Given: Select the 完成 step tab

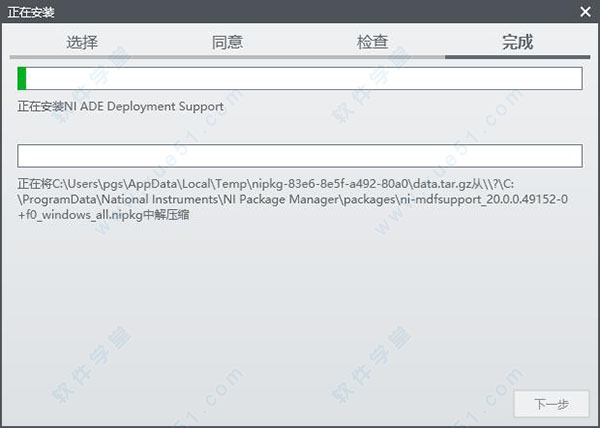Looking at the screenshot, I should (x=517, y=42).
